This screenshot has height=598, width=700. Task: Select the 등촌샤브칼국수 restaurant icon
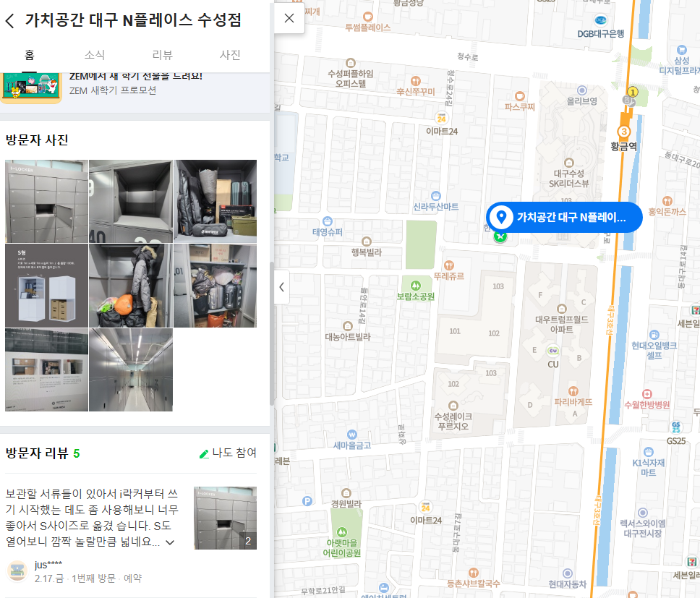click(473, 573)
